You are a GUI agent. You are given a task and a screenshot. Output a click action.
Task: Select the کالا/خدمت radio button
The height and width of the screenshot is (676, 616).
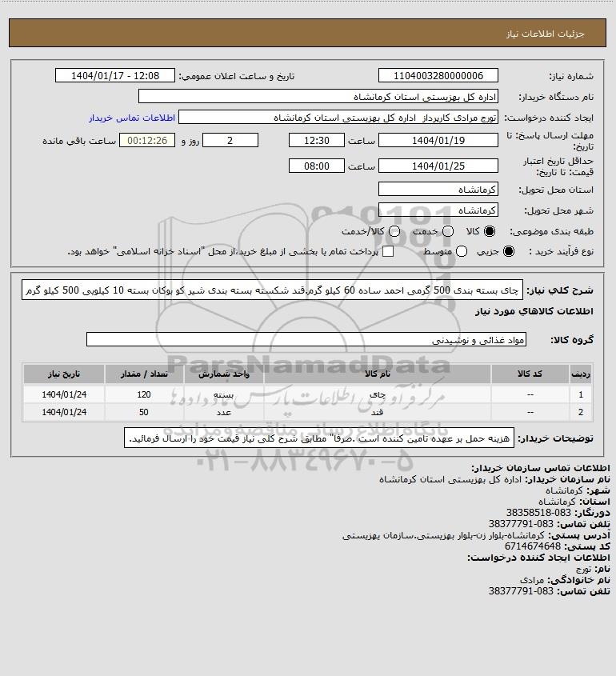394,231
